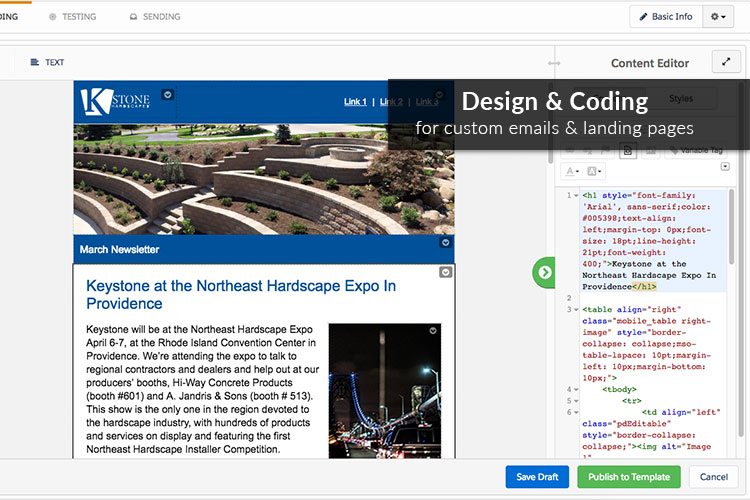The width and height of the screenshot is (750, 500).
Task: Open the gear settings dropdown
Action: tap(718, 17)
